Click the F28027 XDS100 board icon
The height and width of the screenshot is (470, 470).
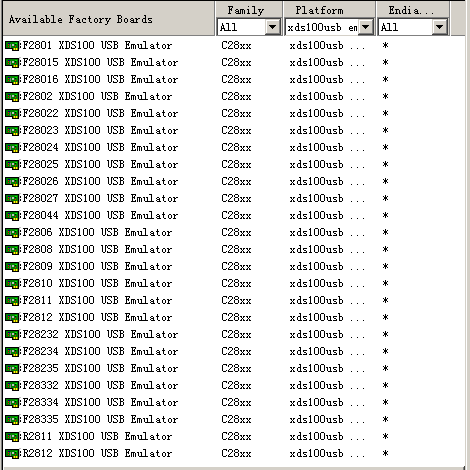click(12, 198)
